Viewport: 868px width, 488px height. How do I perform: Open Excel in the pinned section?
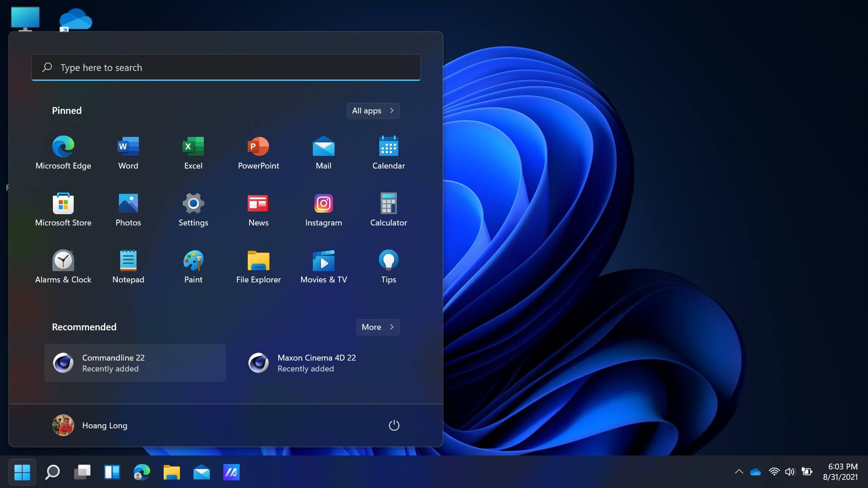tap(193, 153)
